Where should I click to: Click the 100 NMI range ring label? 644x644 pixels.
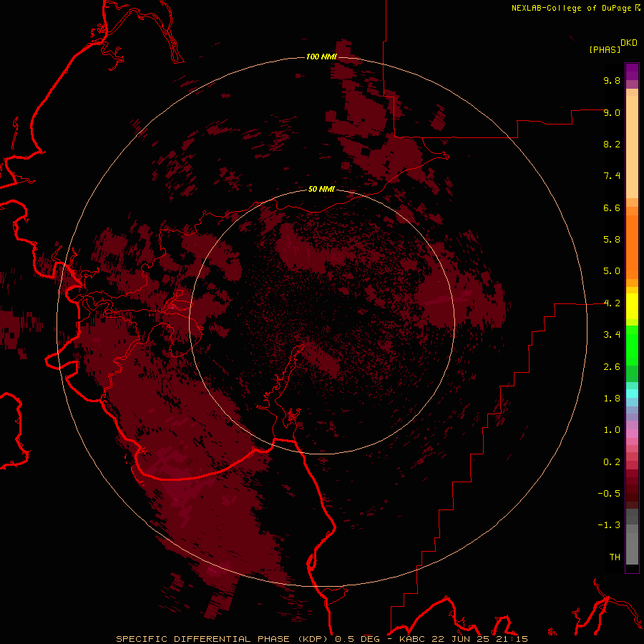321,57
